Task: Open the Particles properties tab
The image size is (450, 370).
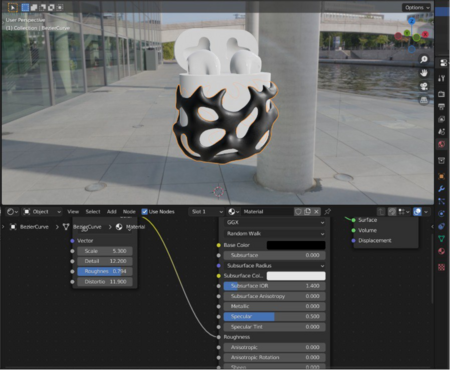Action: (x=442, y=201)
